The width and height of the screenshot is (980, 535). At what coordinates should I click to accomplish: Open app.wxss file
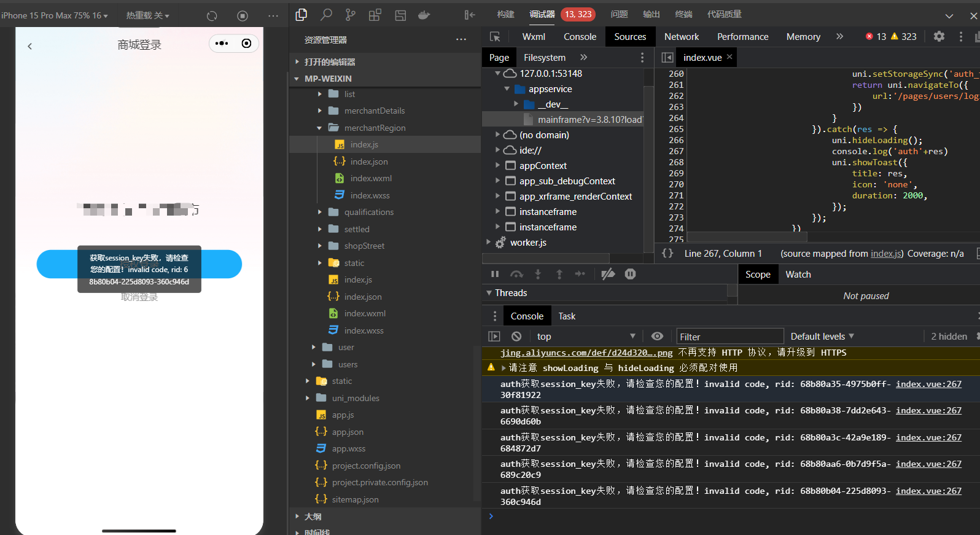(x=348, y=448)
